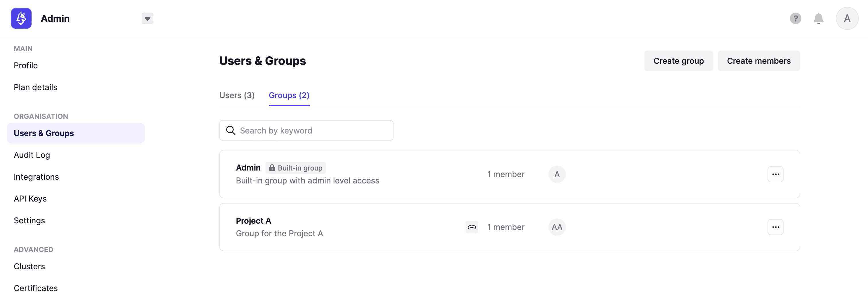Viewport: 868px width, 302px height.
Task: Click the Create group button
Action: coord(679,61)
